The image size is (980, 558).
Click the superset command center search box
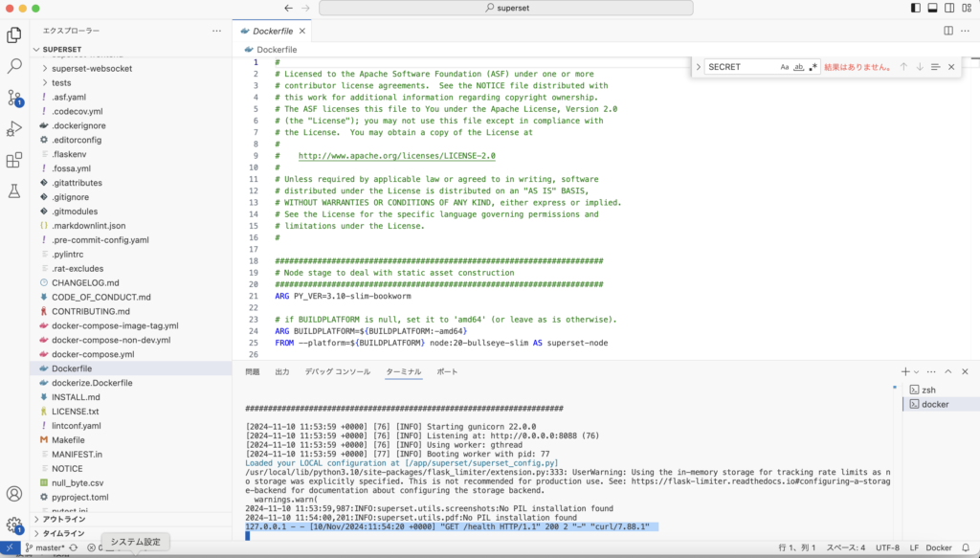tap(506, 8)
